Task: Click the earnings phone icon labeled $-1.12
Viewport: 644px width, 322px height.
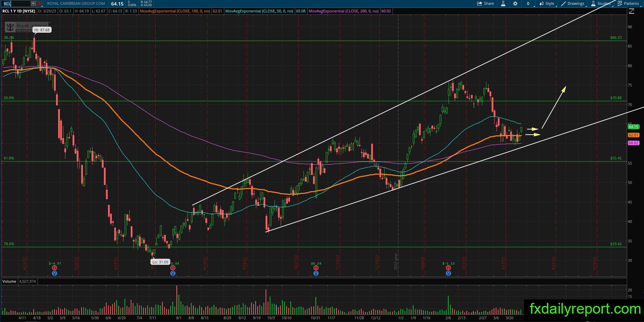Action: 448,268
